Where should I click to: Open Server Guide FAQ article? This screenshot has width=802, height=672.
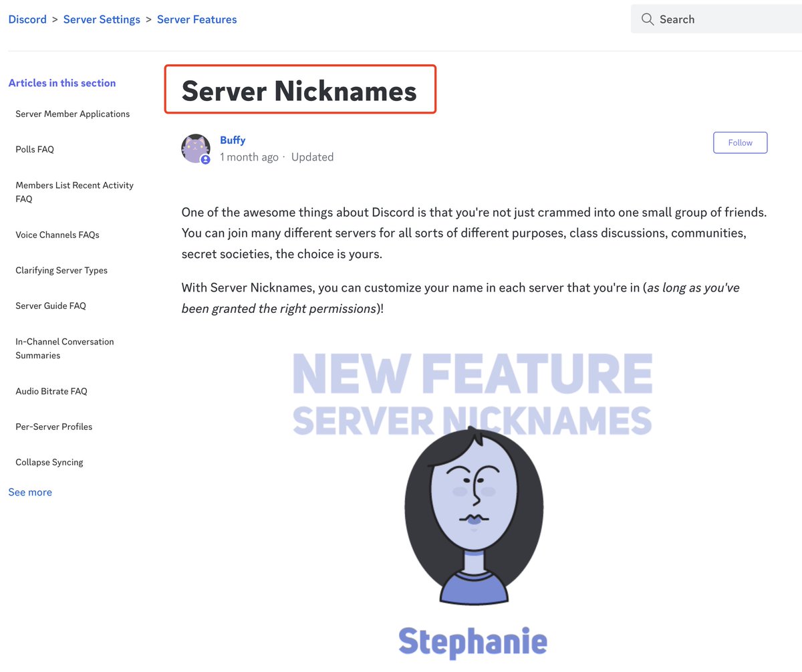click(51, 306)
